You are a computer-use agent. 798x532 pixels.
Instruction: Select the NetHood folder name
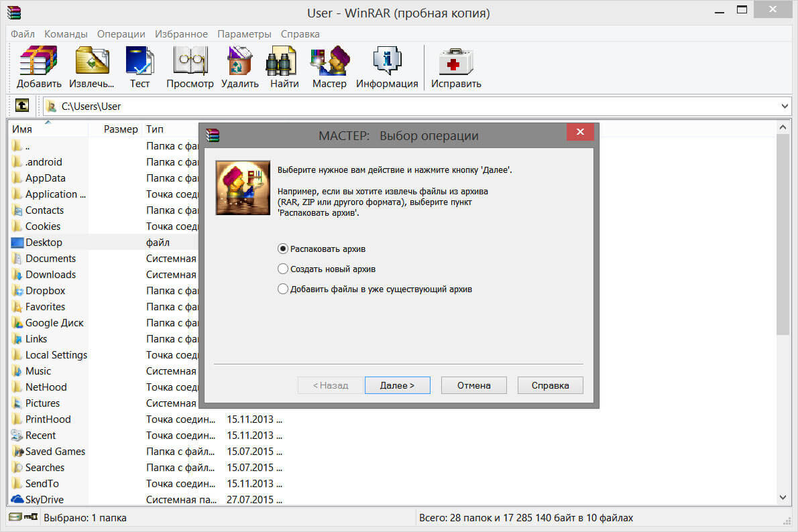pyautogui.click(x=46, y=387)
